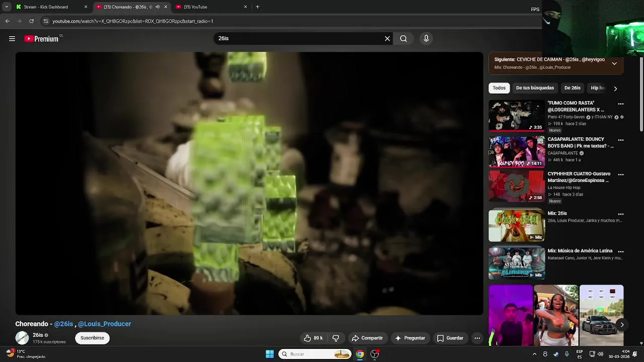This screenshot has width=644, height=362.
Task: Reload the current page
Action: tap(31, 21)
